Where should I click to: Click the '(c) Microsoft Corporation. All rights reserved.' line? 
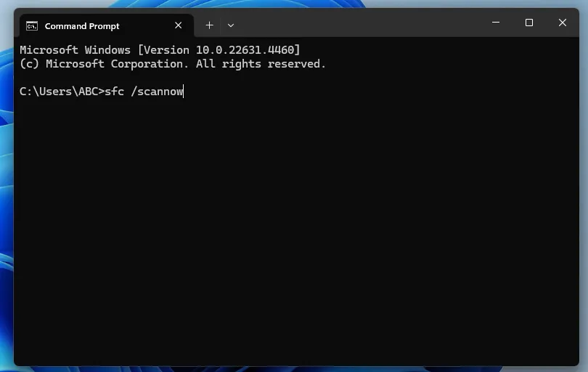pos(173,64)
